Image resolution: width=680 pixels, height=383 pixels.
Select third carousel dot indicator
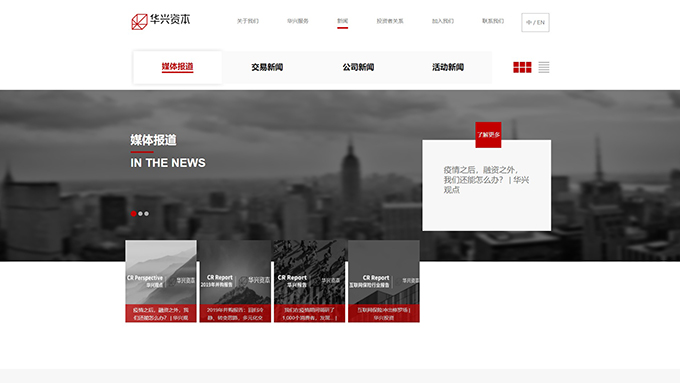pos(147,213)
